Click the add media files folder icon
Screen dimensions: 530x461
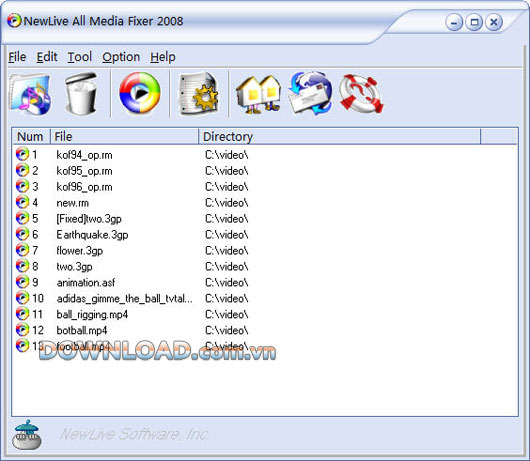[x=30, y=94]
